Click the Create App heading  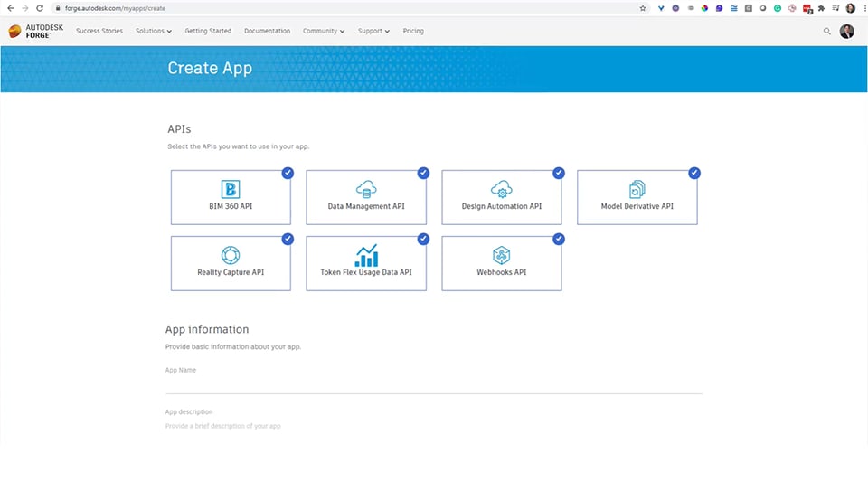(210, 68)
